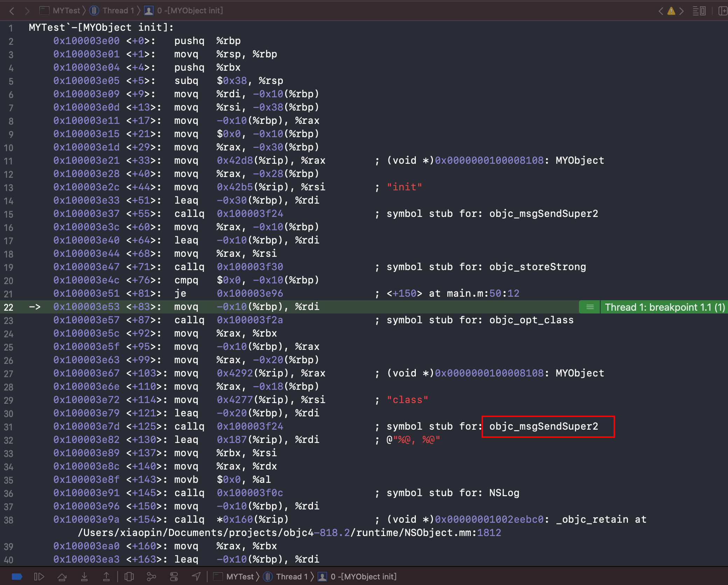Viewport: 728px width, 585px height.
Task: Open '0 -[MYObject init]' in top jump bar
Action: (x=184, y=10)
